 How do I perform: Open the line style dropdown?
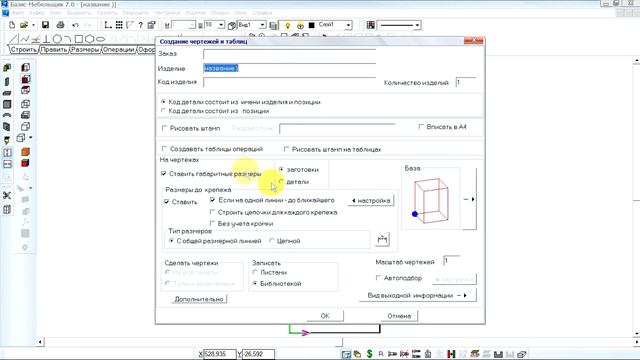point(417,25)
